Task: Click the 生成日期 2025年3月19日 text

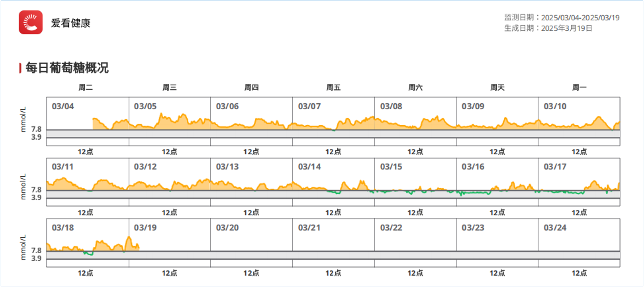Action: [x=548, y=28]
